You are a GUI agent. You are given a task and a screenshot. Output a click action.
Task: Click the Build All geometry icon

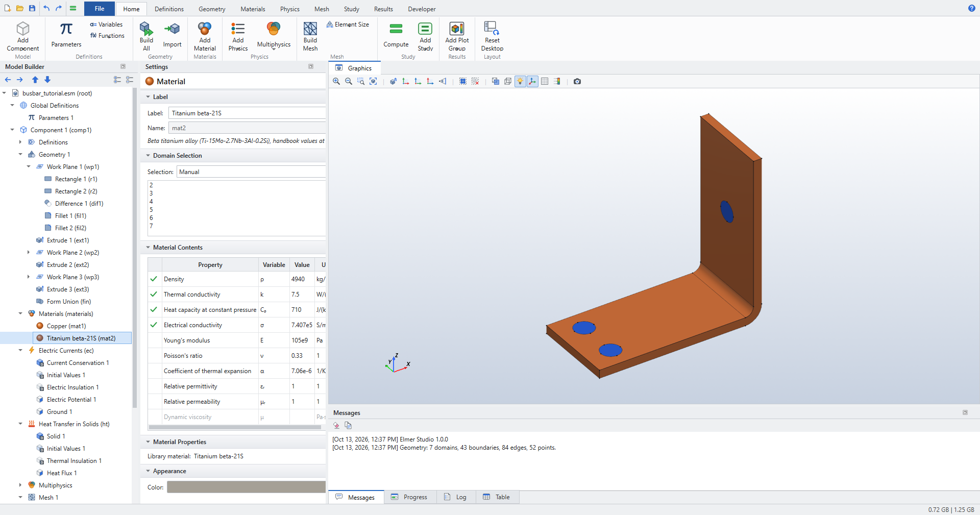pos(146,36)
